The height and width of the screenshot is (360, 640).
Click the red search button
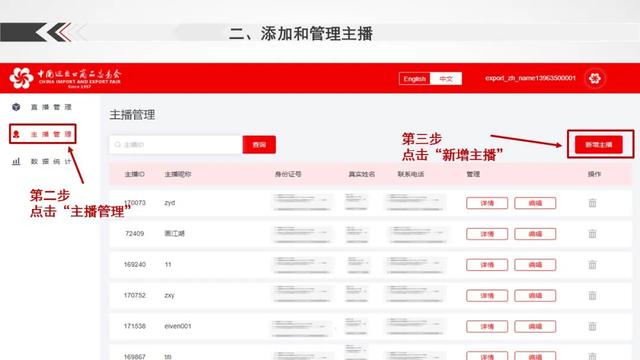tap(259, 144)
